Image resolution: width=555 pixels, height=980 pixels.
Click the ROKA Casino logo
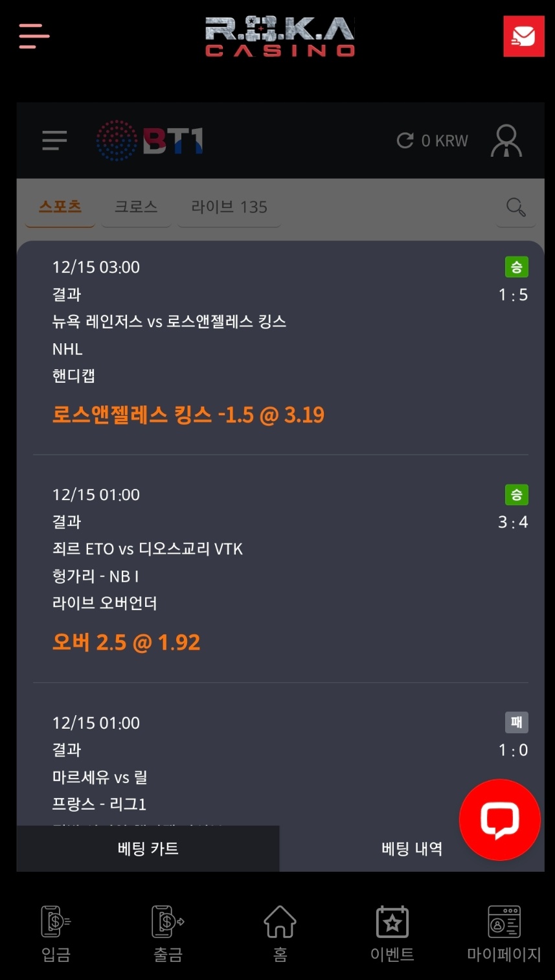tap(280, 37)
